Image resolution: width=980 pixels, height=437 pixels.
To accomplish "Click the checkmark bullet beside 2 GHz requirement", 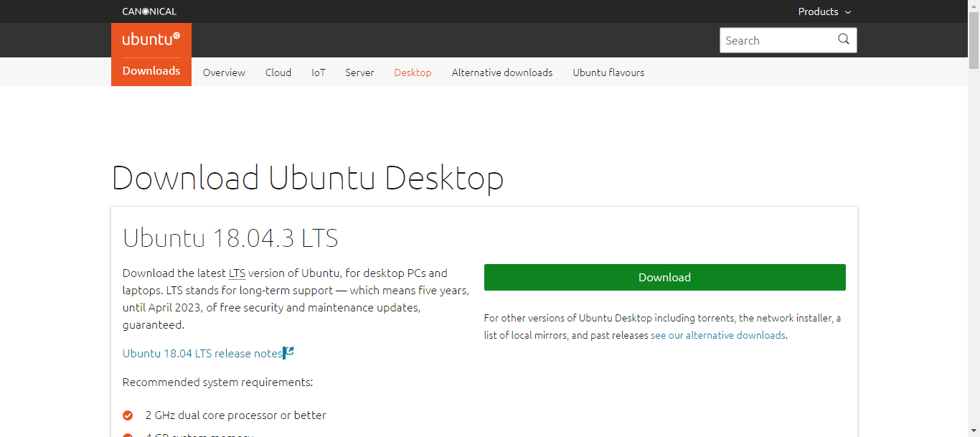I will (128, 415).
